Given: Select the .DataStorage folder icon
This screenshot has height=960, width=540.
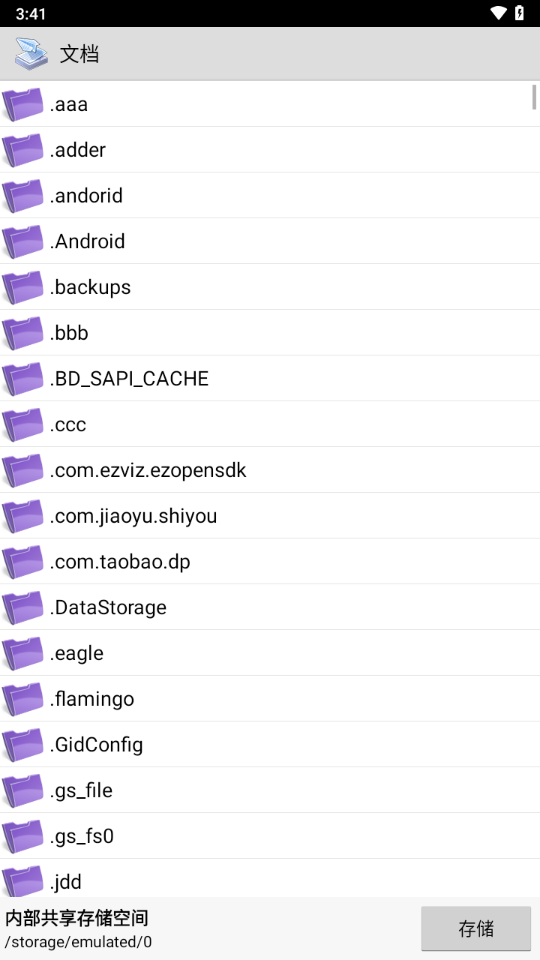Looking at the screenshot, I should point(23,607).
